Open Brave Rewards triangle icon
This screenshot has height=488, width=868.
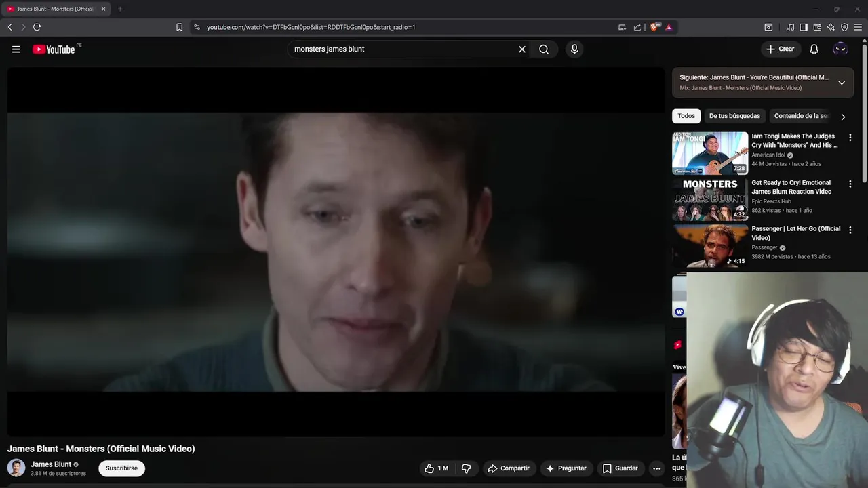click(669, 27)
